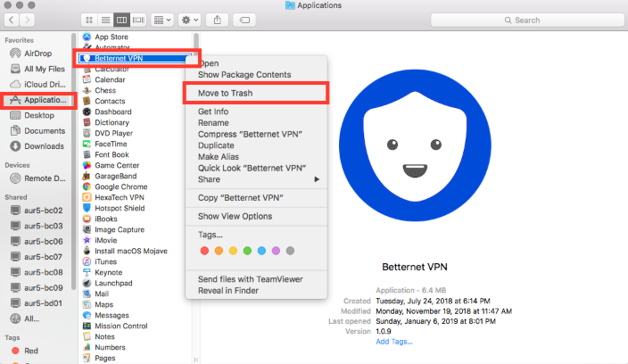Select Install macOS Mojave in the list
Viewport: 628px width, 364px height.
pyautogui.click(x=125, y=251)
